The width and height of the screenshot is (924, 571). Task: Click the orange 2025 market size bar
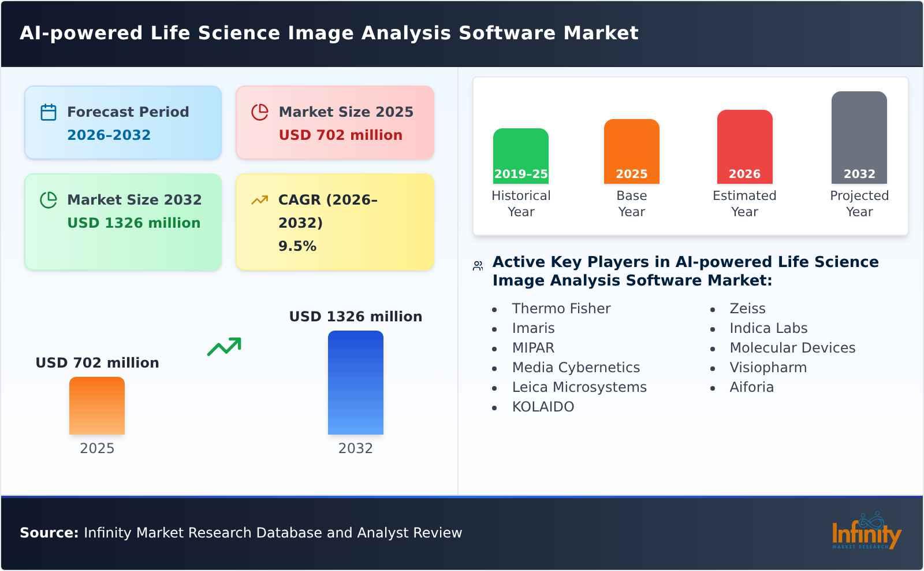click(96, 406)
